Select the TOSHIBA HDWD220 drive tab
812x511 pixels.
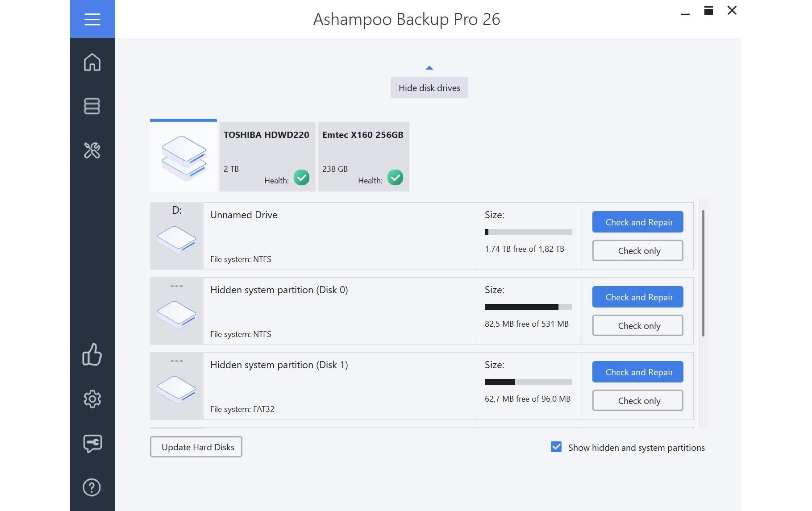267,157
